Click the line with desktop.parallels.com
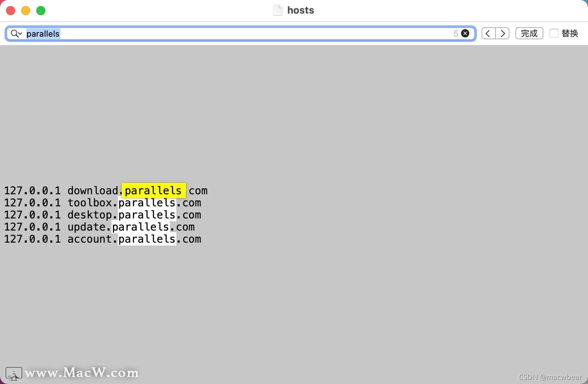This screenshot has height=384, width=588. coord(102,215)
